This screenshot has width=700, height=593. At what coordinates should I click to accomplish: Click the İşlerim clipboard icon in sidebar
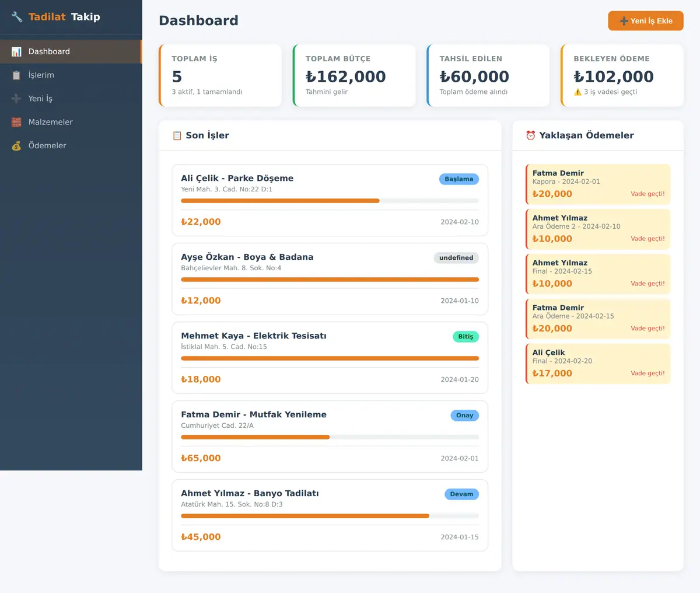tap(16, 75)
